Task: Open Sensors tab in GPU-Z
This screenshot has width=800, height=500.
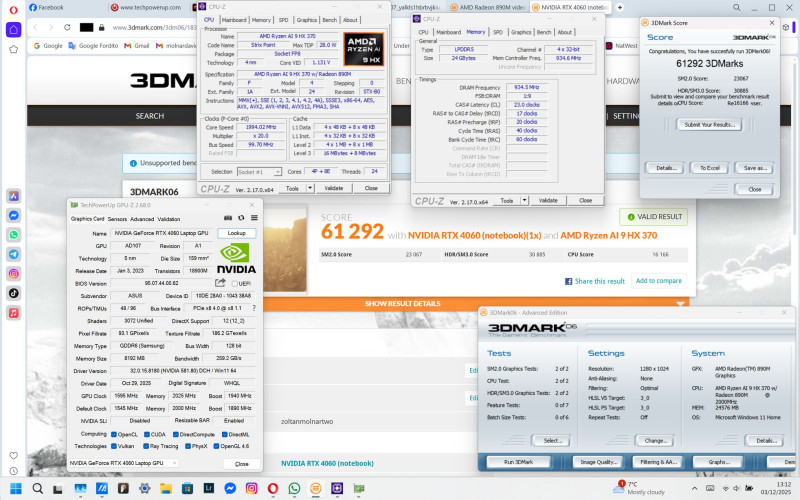Action: pos(117,219)
